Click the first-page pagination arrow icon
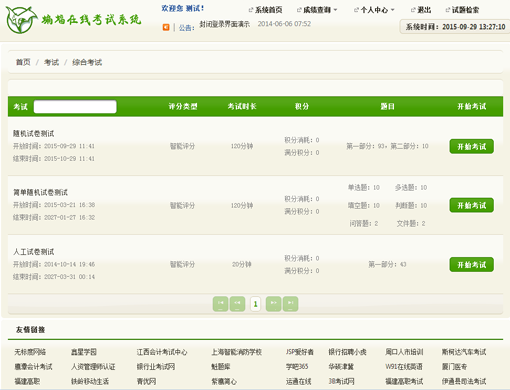The width and height of the screenshot is (510, 390). tap(220, 304)
